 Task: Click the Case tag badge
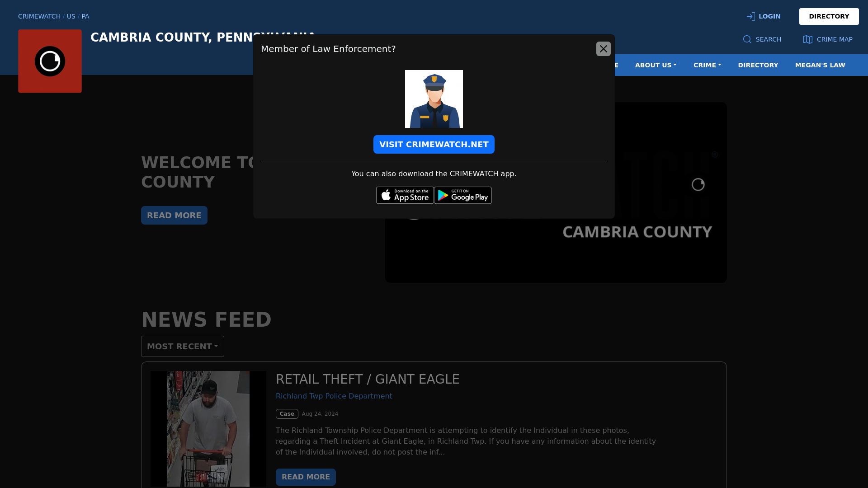(x=287, y=414)
